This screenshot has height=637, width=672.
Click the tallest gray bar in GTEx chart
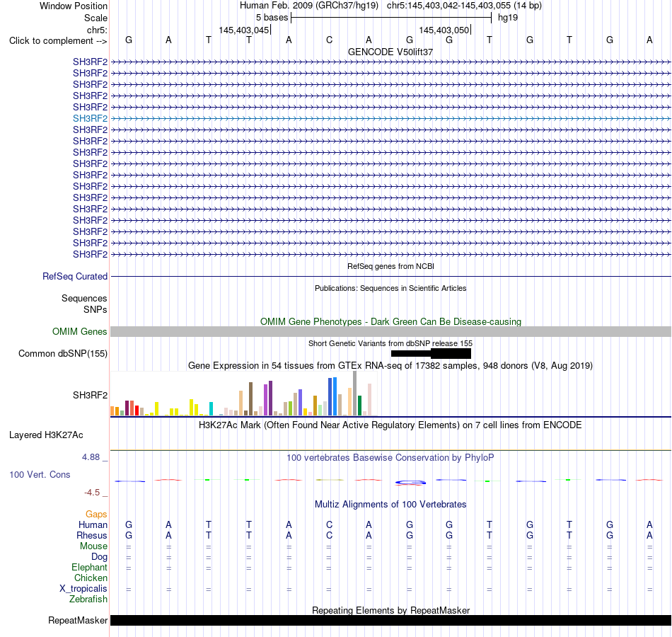coord(355,394)
